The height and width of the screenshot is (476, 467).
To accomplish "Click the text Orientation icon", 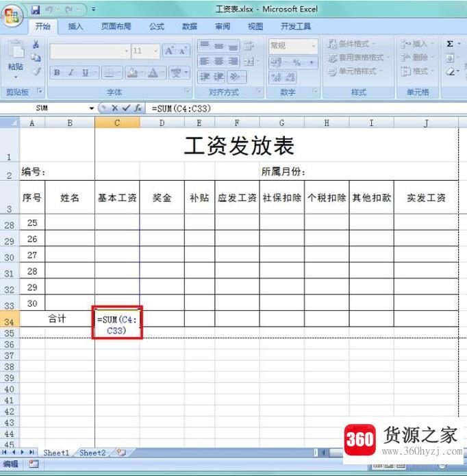I will tap(235, 77).
